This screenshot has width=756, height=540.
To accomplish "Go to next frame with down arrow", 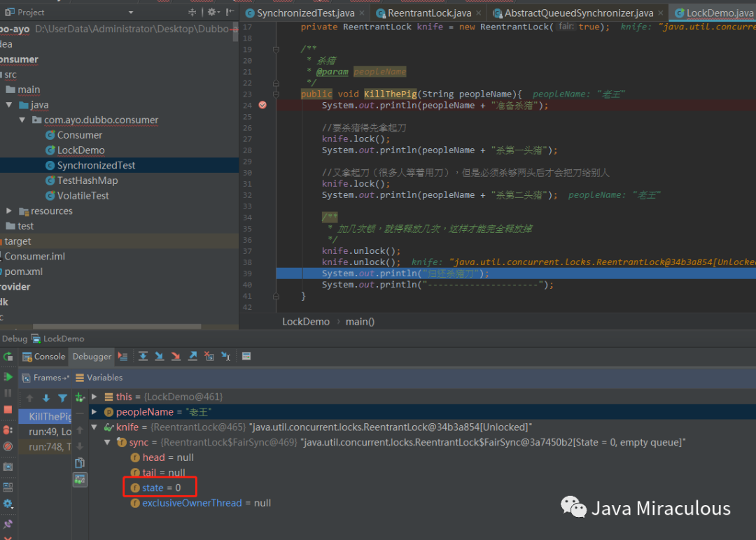I will pos(45,398).
